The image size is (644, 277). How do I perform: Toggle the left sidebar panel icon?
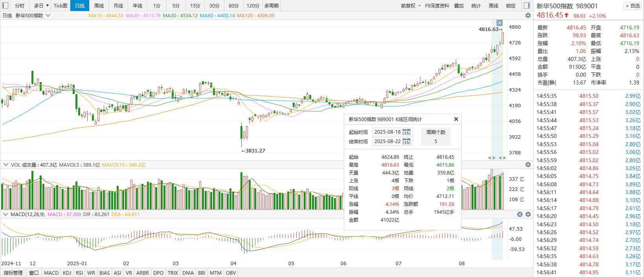[x=5, y=6]
